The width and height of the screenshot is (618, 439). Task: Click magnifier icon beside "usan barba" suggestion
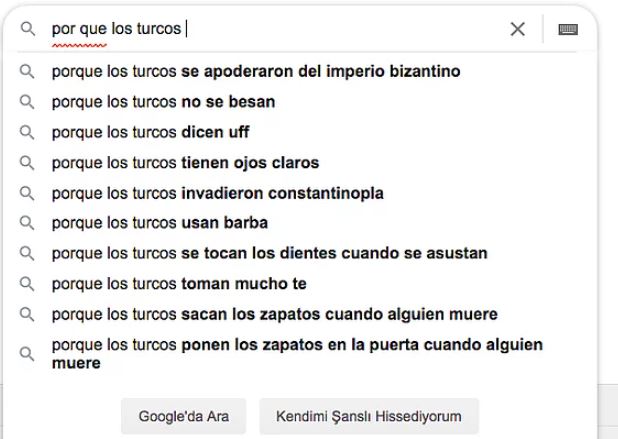click(x=28, y=223)
